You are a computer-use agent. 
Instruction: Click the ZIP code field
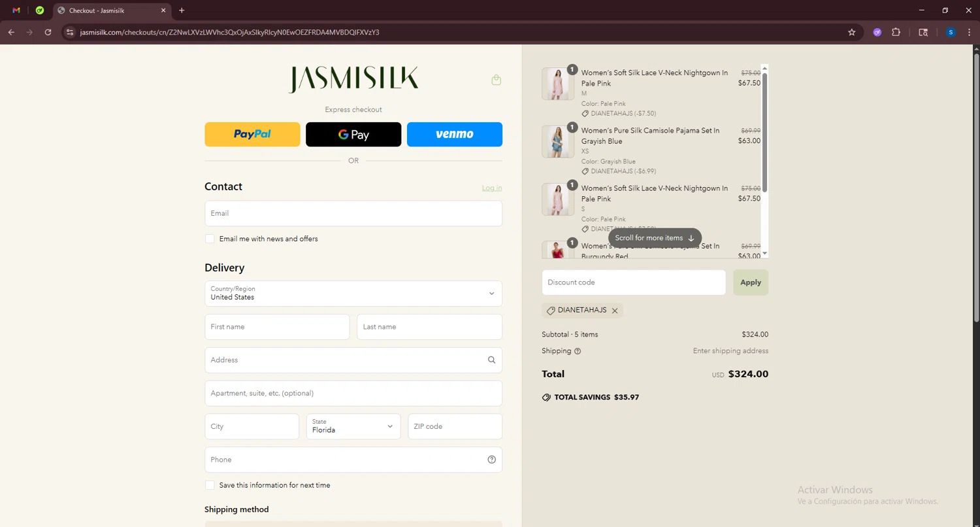455,426
